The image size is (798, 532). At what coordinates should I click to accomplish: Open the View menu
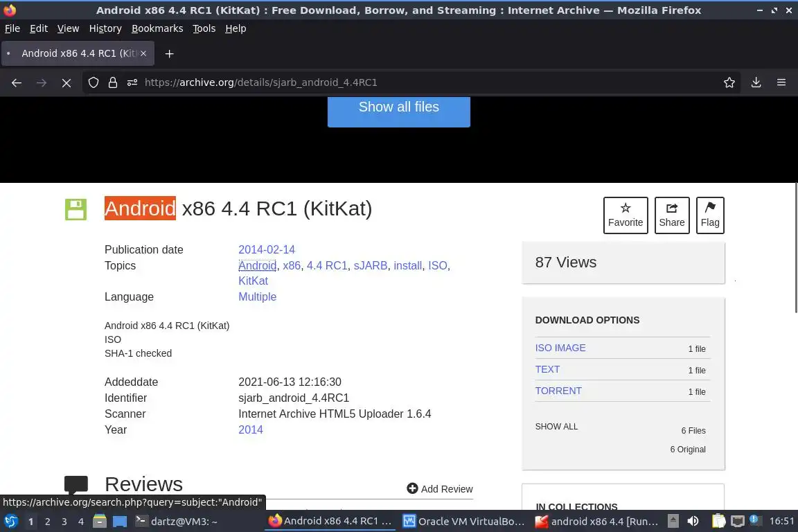[x=68, y=28]
